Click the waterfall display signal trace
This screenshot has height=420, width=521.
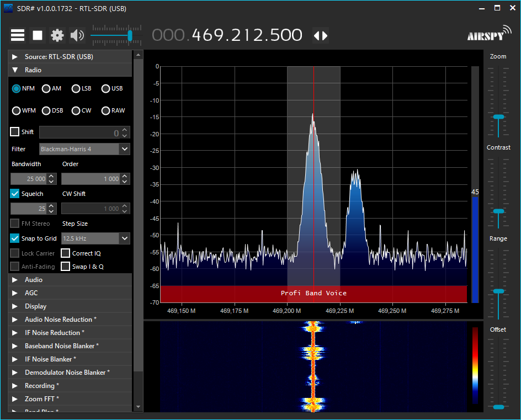[313, 366]
